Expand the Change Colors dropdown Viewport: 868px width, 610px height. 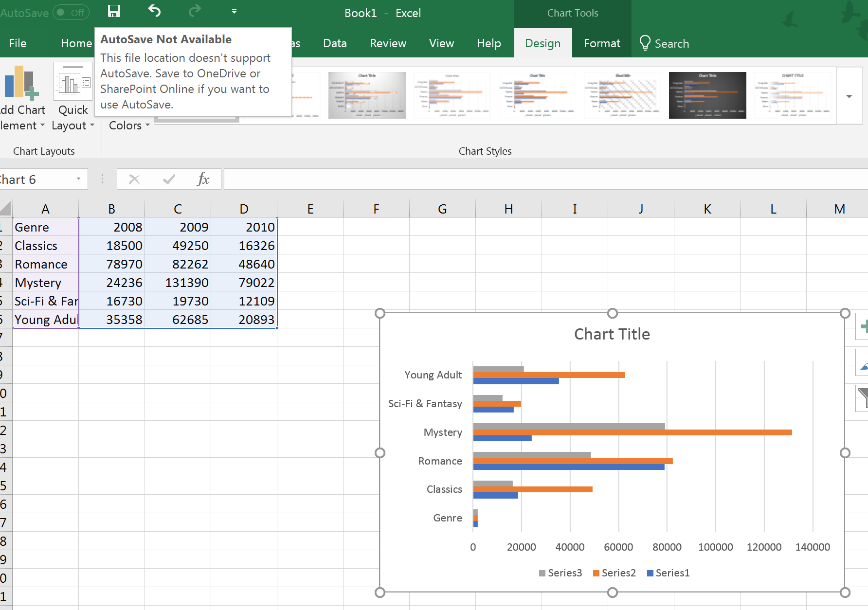(x=129, y=126)
